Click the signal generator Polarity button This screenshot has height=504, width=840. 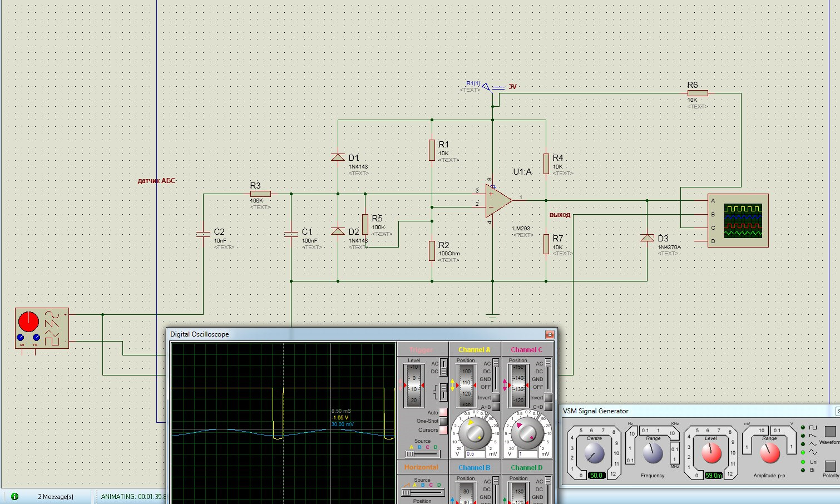click(830, 466)
